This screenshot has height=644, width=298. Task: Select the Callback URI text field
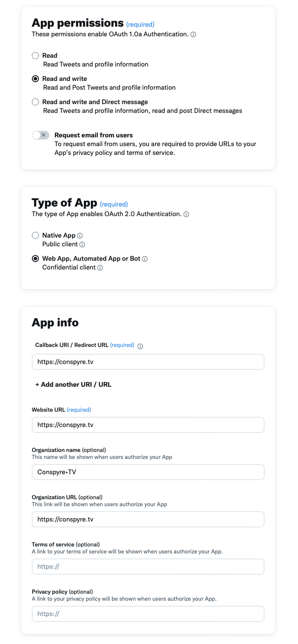tap(148, 362)
